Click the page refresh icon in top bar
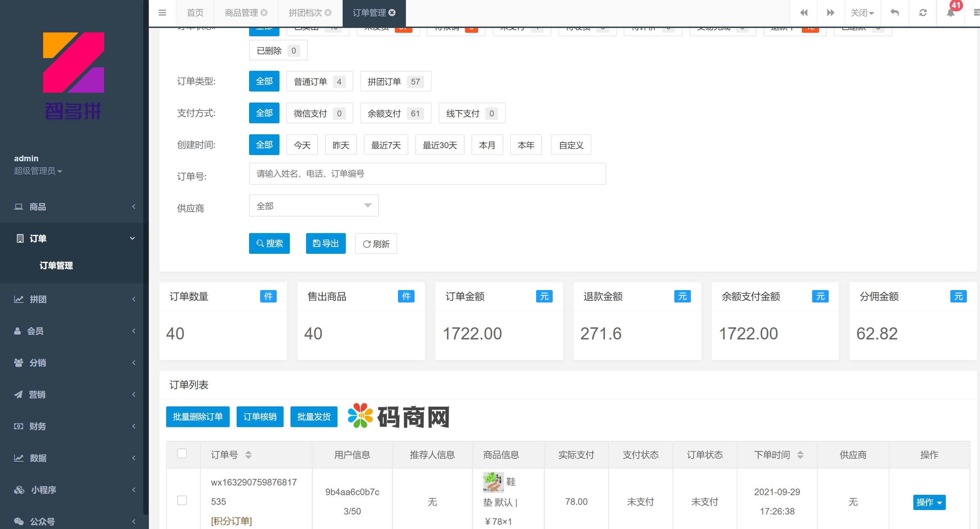Viewport: 980px width, 529px height. point(923,12)
